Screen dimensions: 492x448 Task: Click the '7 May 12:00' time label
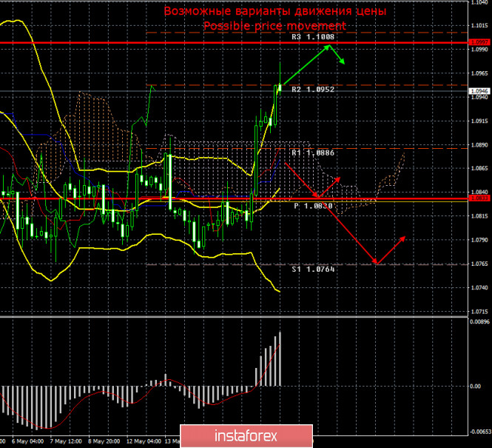(x=66, y=441)
